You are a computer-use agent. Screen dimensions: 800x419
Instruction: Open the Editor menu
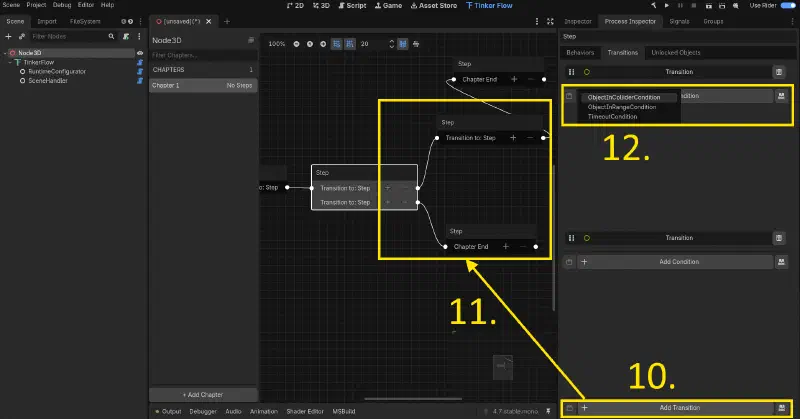pos(86,5)
